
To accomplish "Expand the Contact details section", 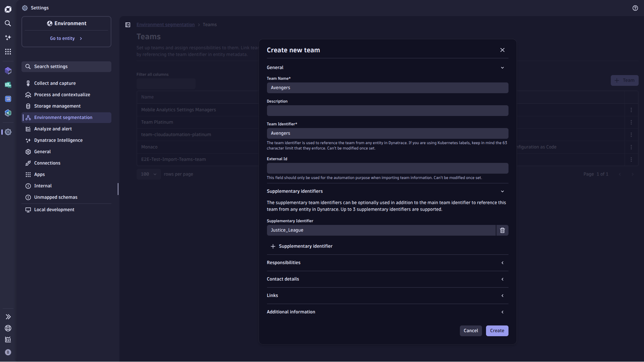I will click(502, 279).
